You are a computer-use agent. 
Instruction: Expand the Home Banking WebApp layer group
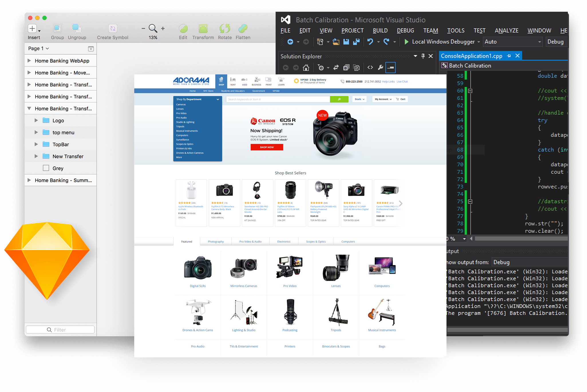pos(29,61)
